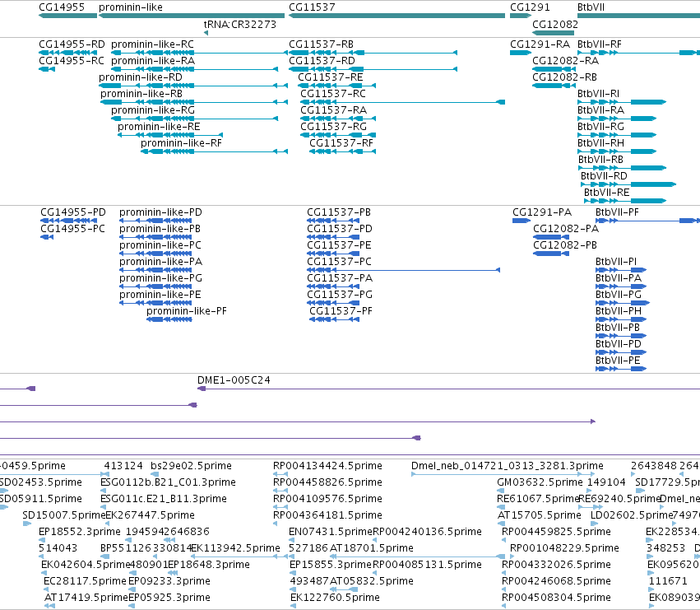Select EST EC28117.5prime
The image size is (700, 610).
coord(85,581)
